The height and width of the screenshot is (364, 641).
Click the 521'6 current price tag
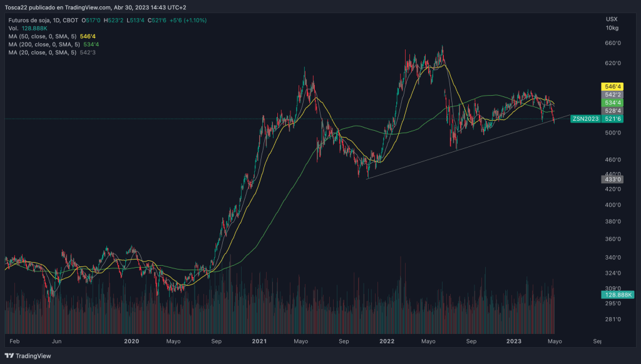(x=613, y=119)
